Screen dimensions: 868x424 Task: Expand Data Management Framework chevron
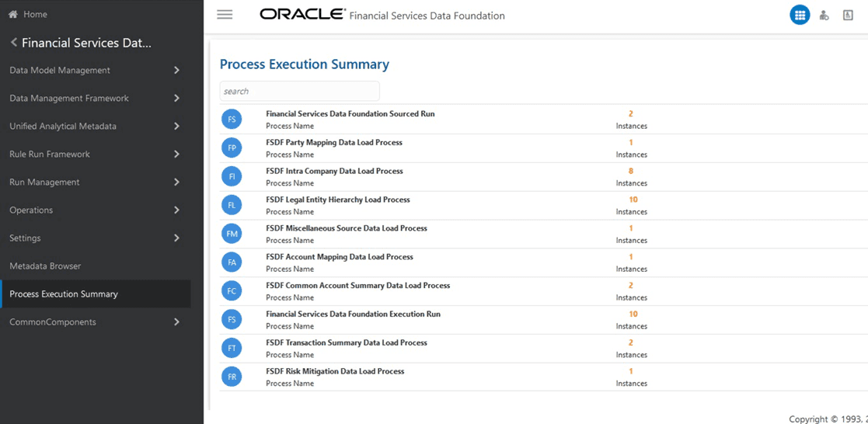pos(176,99)
